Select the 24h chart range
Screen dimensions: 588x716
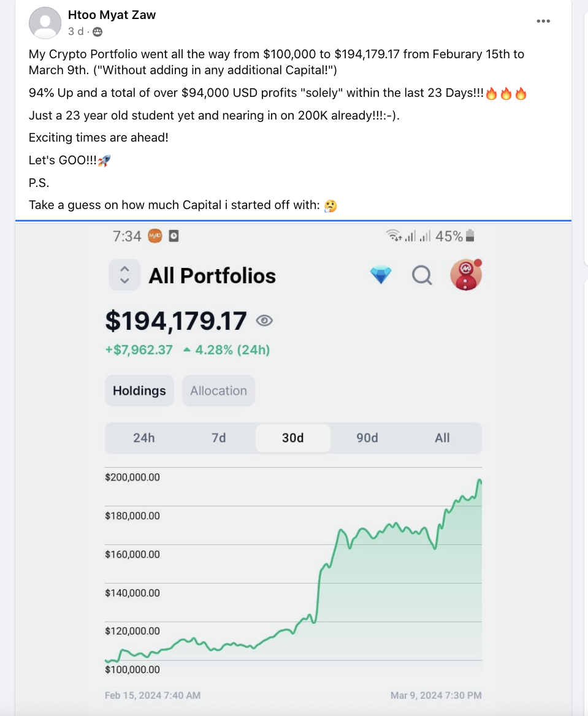144,438
